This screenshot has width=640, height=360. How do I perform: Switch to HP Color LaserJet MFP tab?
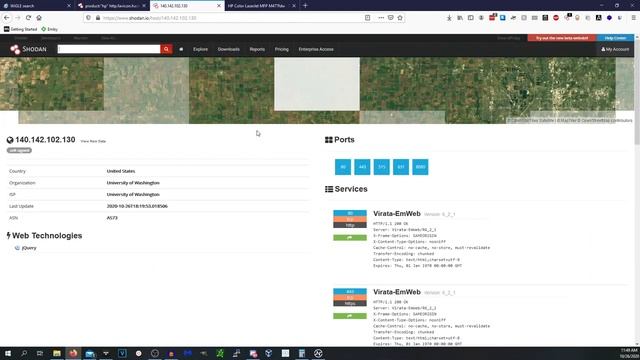coord(261,6)
